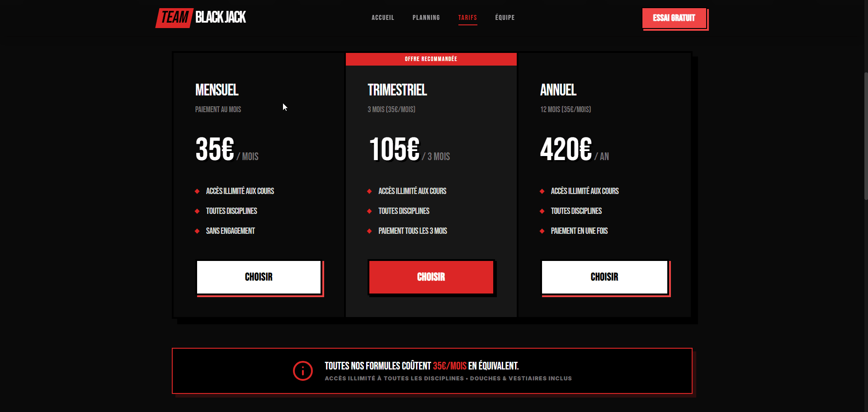This screenshot has height=412, width=868.
Task: Open the Accueil navigation item
Action: coord(382,18)
